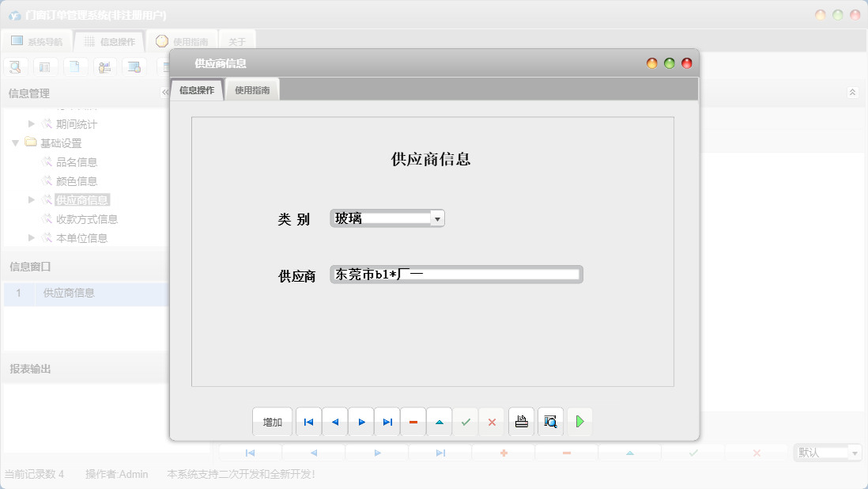Image resolution: width=868 pixels, height=489 pixels.
Task: Click the print icon in the supplier dialog
Action: [521, 422]
